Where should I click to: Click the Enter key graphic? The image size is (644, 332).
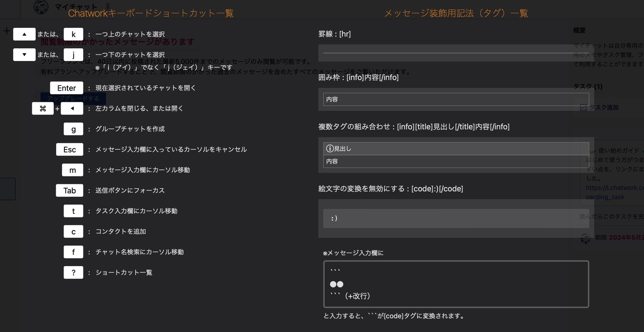[66, 88]
